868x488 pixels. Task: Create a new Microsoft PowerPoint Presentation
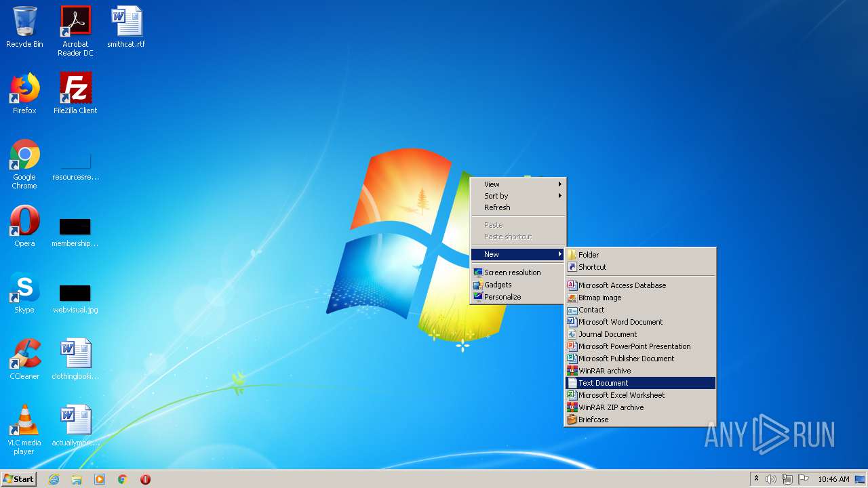pyautogui.click(x=640, y=346)
